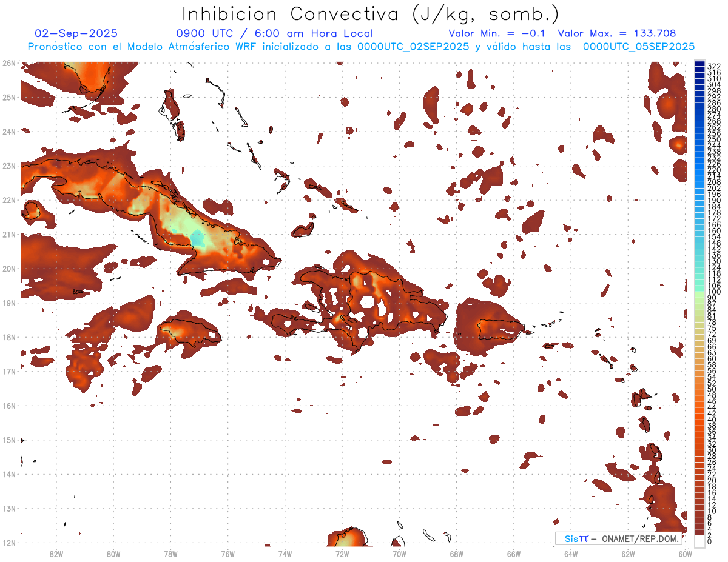
Task: Click the '24N' latitude label
Action: coord(8,131)
